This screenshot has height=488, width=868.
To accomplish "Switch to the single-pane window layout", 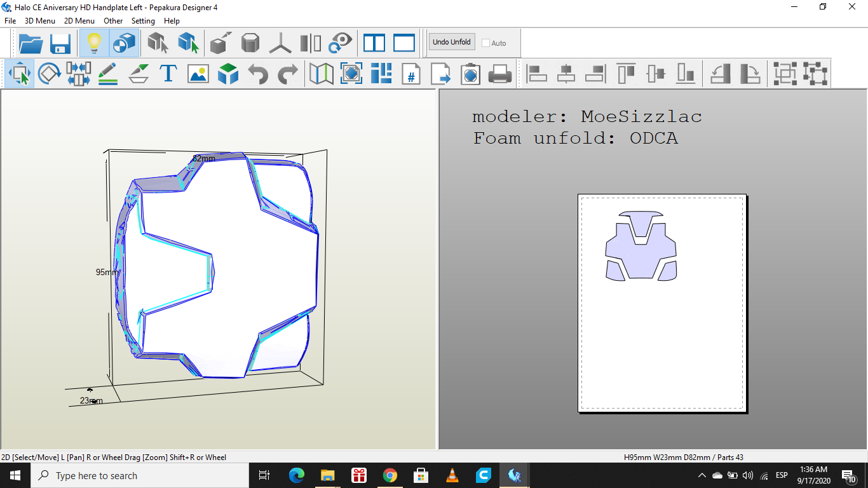I will tap(404, 43).
